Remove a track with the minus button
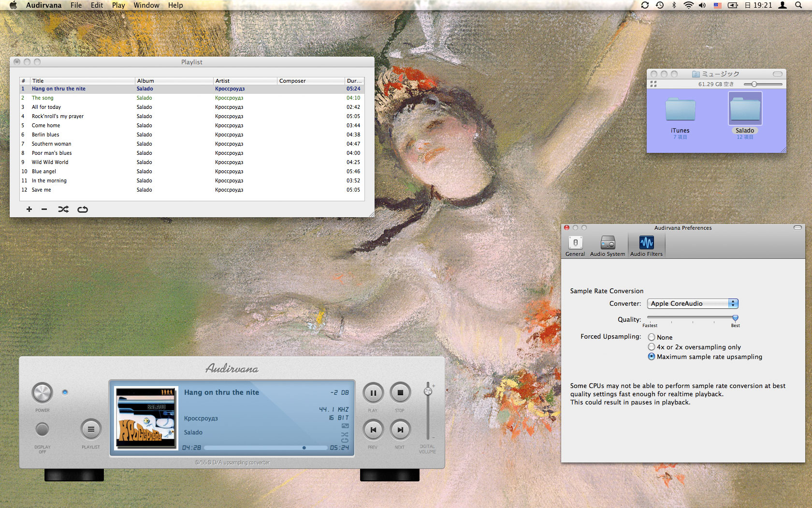 (x=44, y=209)
